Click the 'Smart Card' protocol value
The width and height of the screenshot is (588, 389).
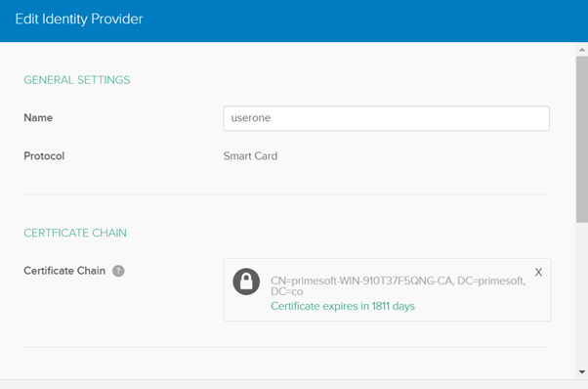click(x=250, y=156)
